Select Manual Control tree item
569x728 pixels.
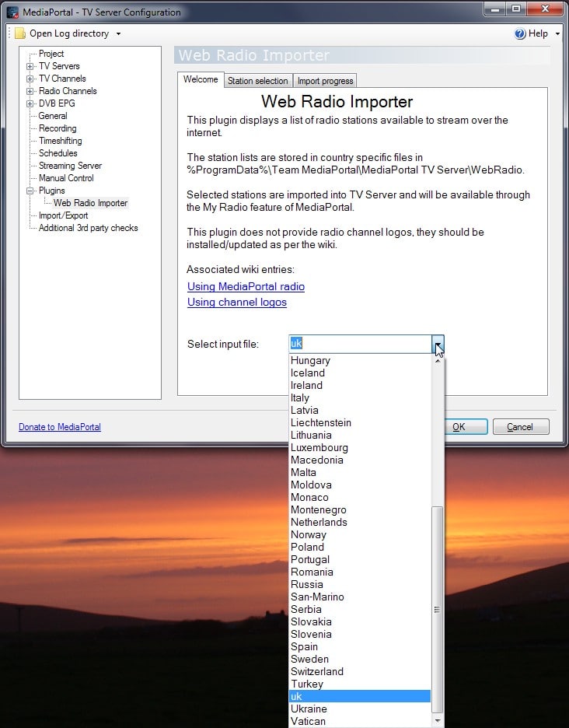click(x=66, y=178)
